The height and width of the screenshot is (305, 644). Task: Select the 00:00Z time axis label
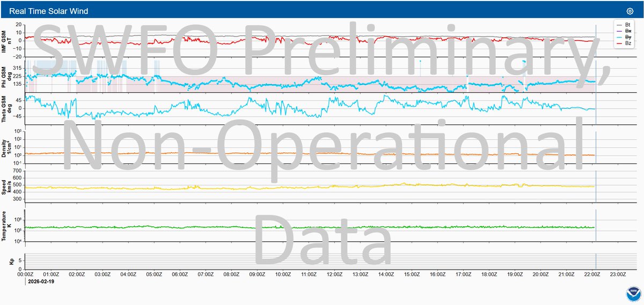(25, 273)
